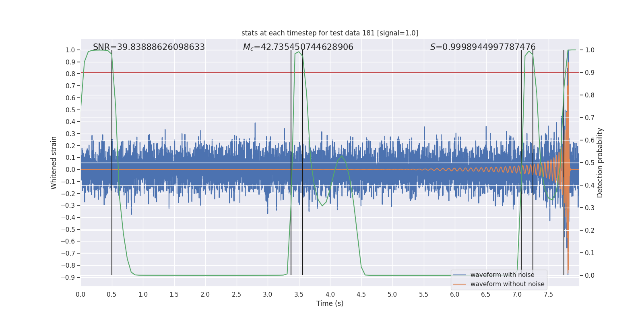Click the 0.3 tick on Detection probability axis
This screenshot has height=322, width=644.
[590, 208]
